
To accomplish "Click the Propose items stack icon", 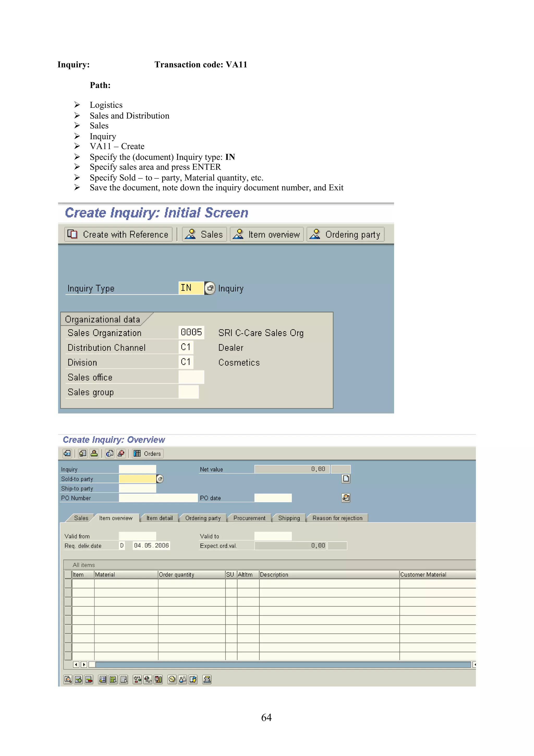I will [x=207, y=679].
